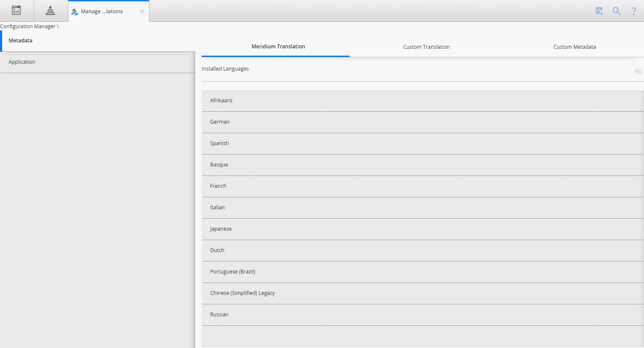Click the Manage Translations tab icon

tap(74, 12)
